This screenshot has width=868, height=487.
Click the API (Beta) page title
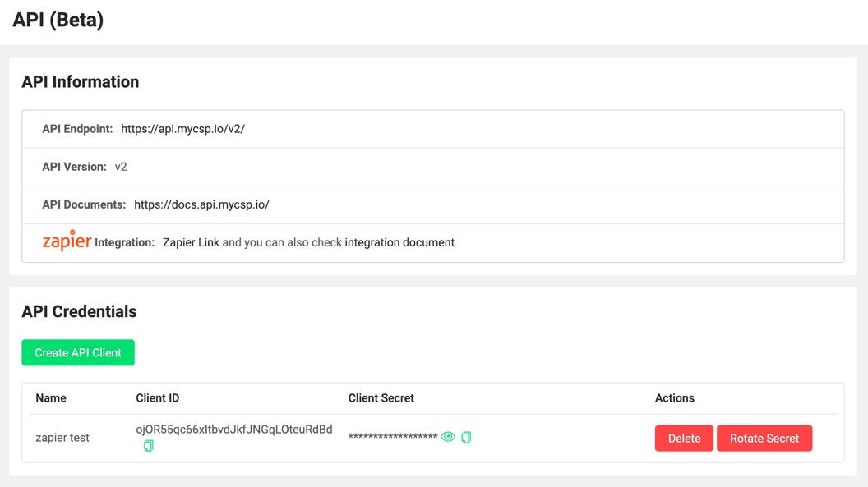click(x=57, y=19)
